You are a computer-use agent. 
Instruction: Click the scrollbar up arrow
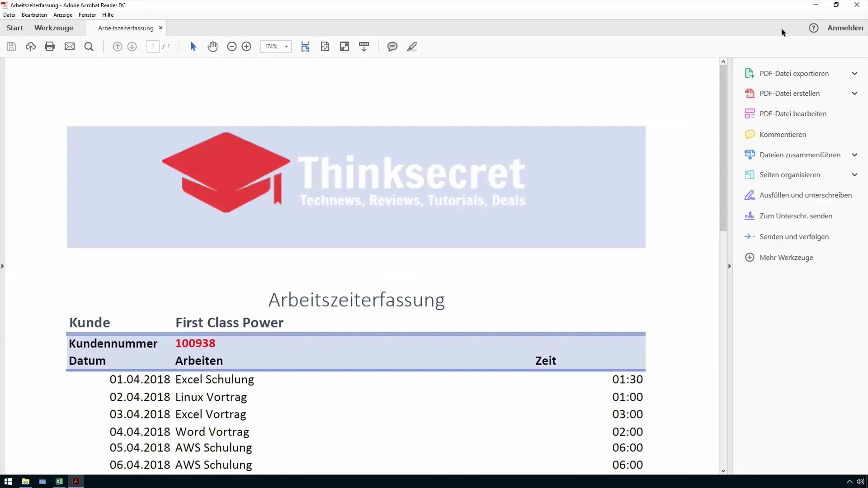point(723,61)
